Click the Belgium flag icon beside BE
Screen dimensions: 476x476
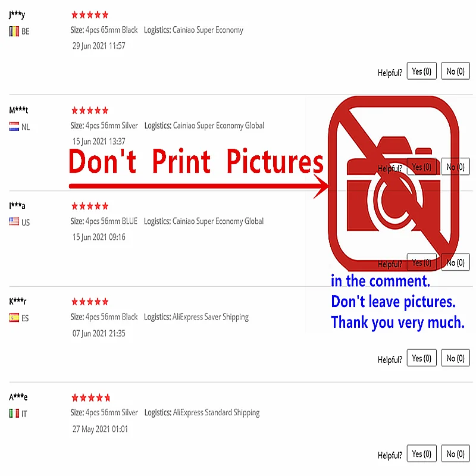coord(14,32)
